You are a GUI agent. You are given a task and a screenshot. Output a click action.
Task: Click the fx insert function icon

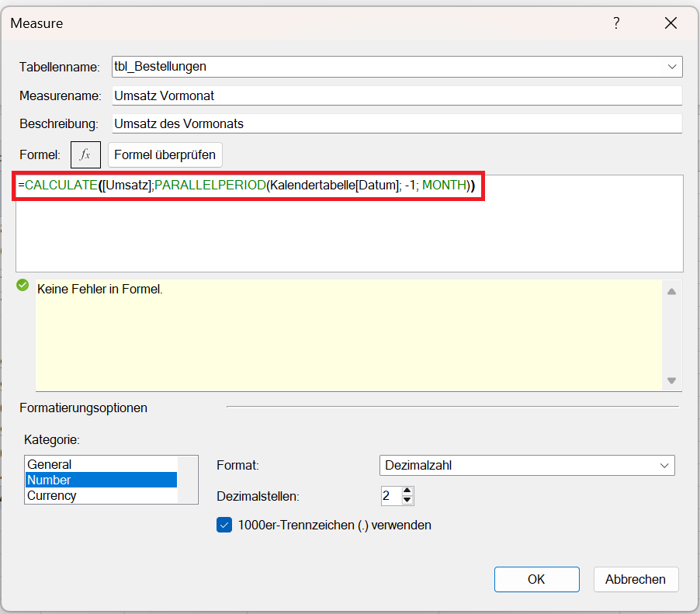click(85, 154)
